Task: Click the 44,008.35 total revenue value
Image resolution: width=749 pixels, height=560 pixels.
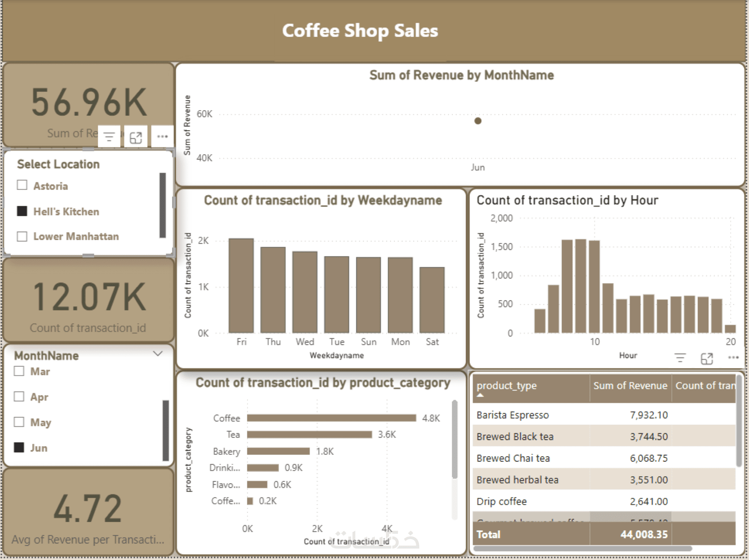Action: (644, 534)
